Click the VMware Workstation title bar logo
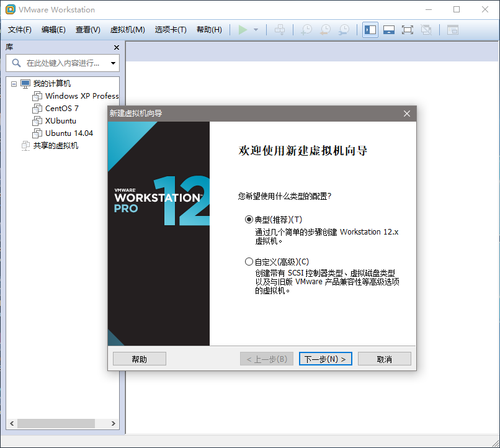Image resolution: width=500 pixels, height=448 pixels. 10,9
